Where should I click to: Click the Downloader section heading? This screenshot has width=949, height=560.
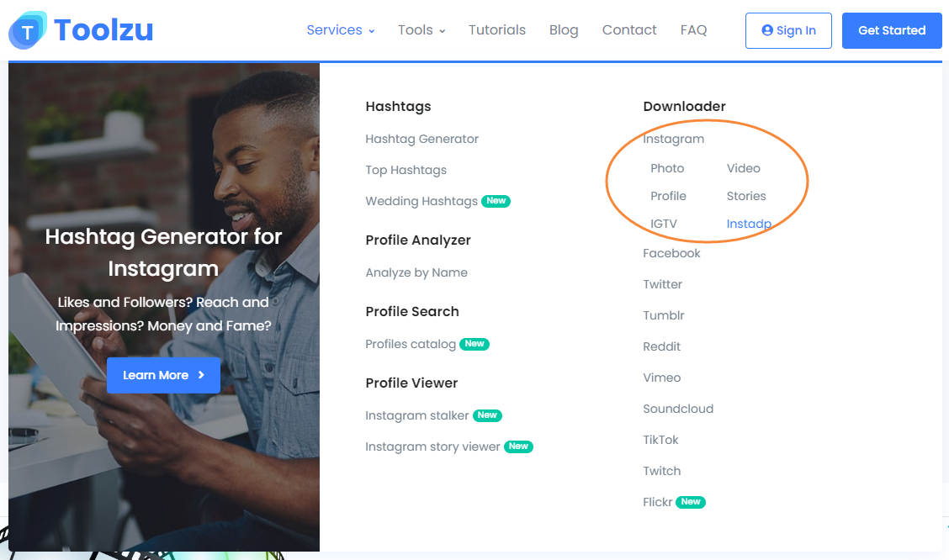(684, 107)
